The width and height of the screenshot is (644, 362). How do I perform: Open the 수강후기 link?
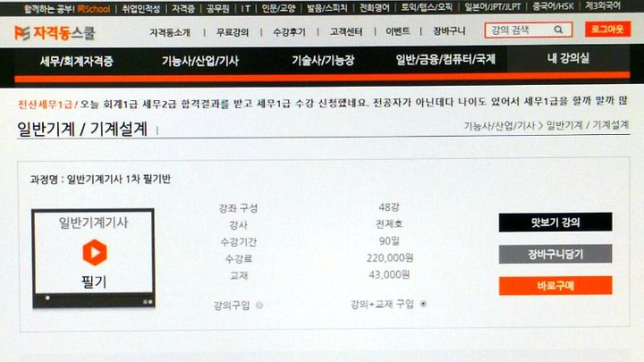click(x=289, y=32)
